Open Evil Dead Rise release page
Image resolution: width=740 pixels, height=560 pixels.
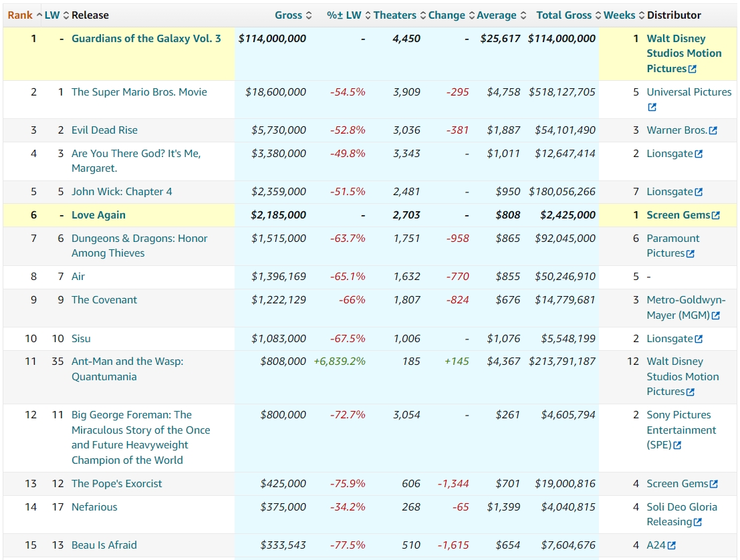105,130
